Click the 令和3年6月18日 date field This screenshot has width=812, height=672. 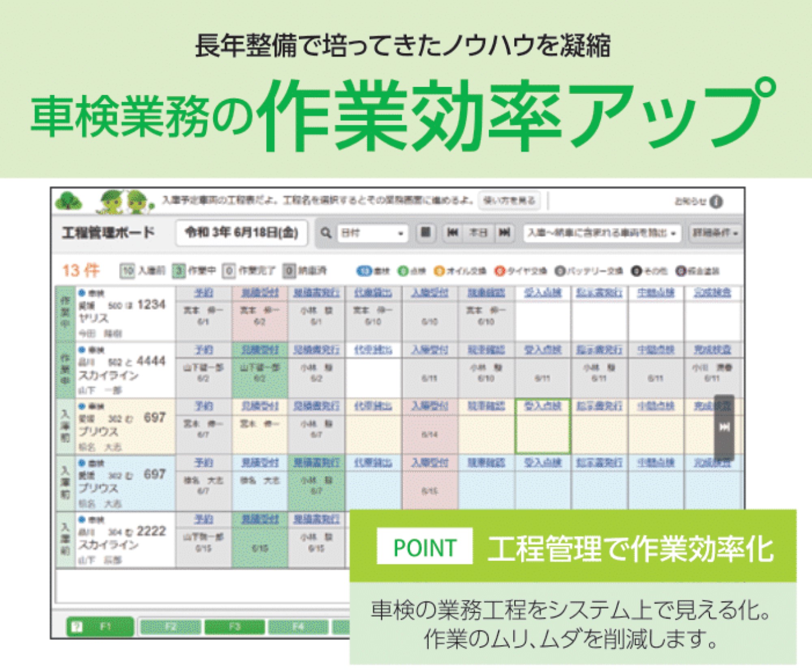pos(242,233)
